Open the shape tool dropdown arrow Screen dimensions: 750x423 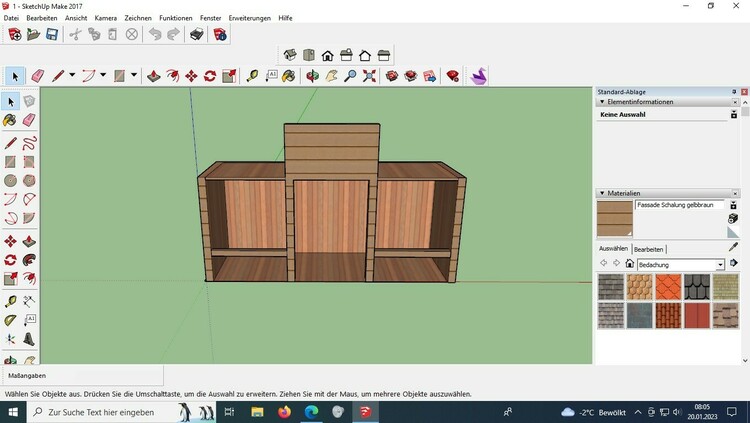click(x=135, y=76)
